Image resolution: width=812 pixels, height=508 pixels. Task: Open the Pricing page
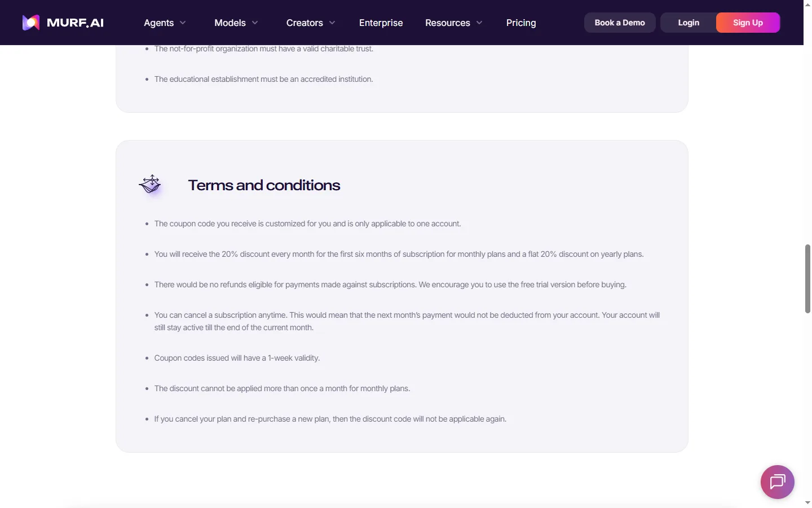[x=521, y=23]
